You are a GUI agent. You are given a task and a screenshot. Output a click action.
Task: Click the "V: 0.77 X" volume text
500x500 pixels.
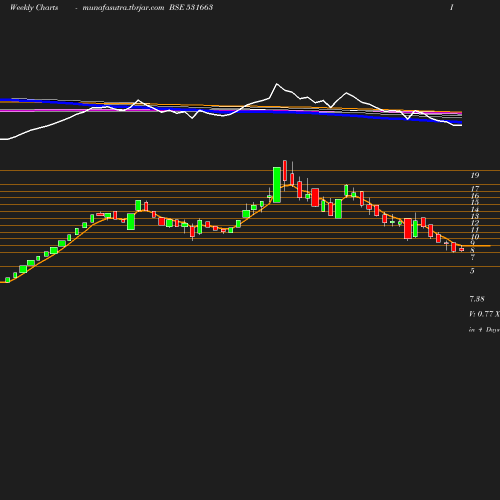click(485, 314)
